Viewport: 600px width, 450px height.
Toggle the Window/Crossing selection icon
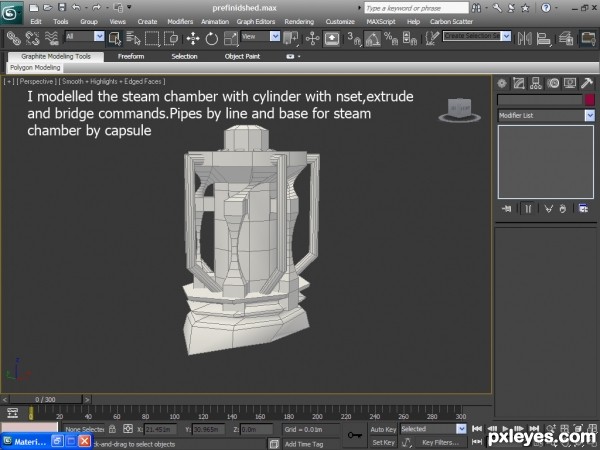pos(171,38)
